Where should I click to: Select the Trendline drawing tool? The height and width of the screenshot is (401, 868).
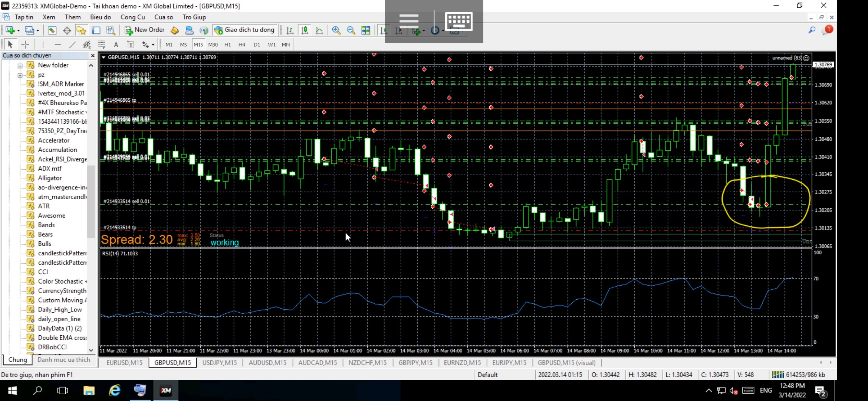[72, 45]
